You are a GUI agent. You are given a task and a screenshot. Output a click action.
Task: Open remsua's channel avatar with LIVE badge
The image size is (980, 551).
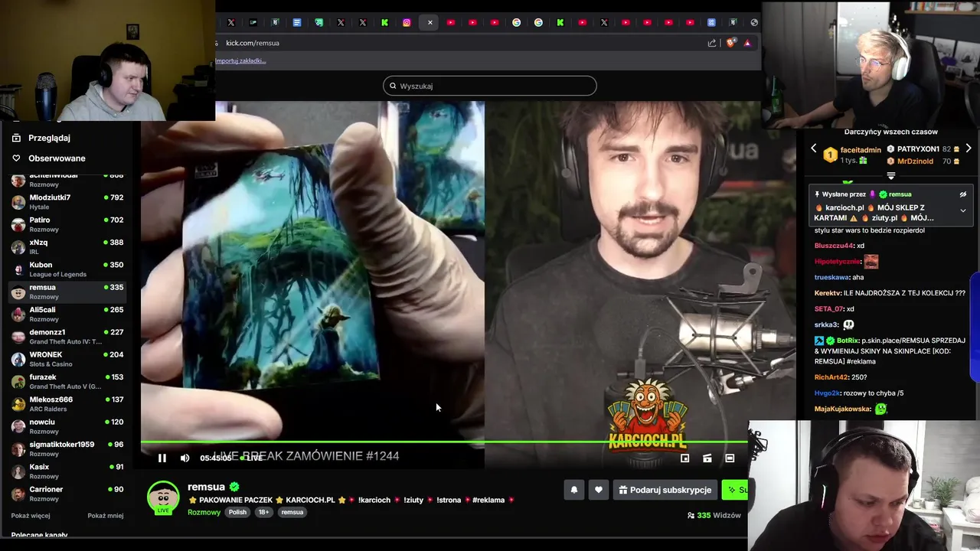click(x=163, y=497)
